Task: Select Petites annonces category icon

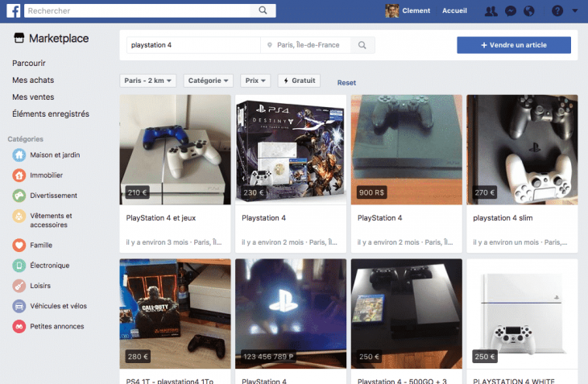Action: point(19,326)
